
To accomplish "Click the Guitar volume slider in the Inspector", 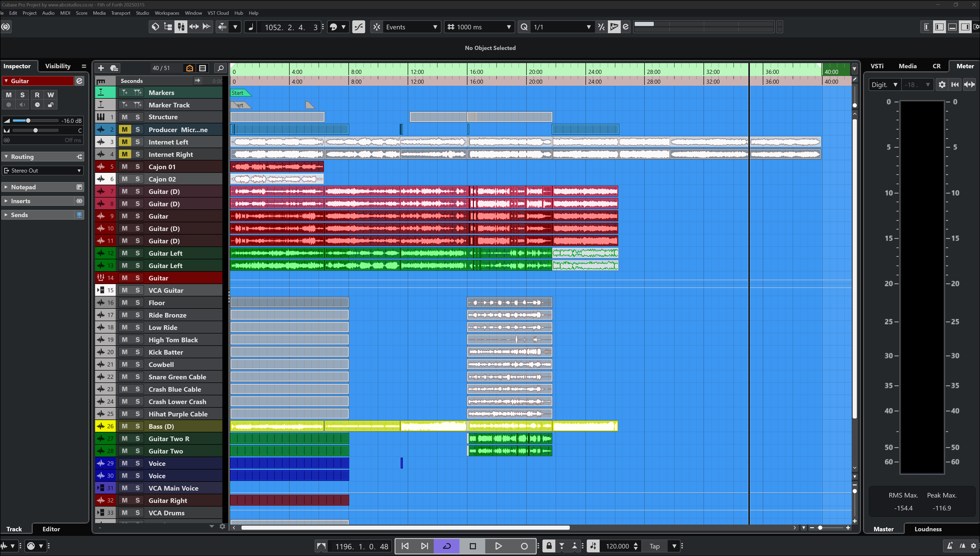I will [29, 120].
